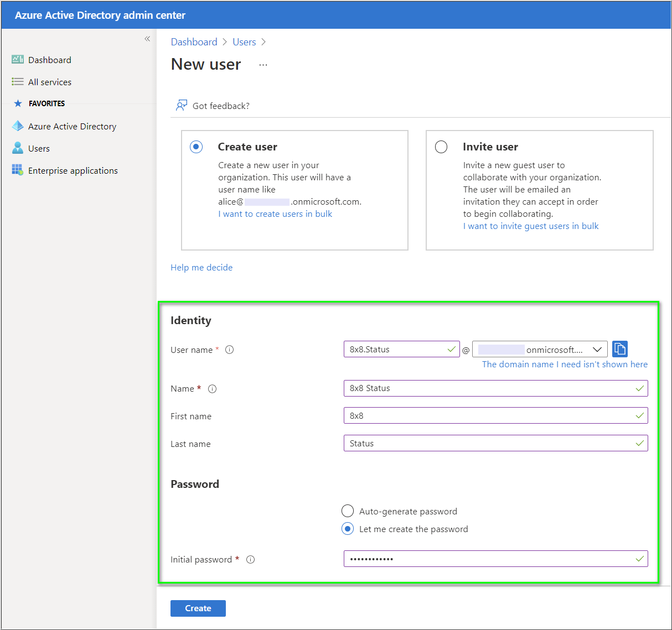Collapse the sidebar with the double chevron
672x630 pixels.
(147, 39)
